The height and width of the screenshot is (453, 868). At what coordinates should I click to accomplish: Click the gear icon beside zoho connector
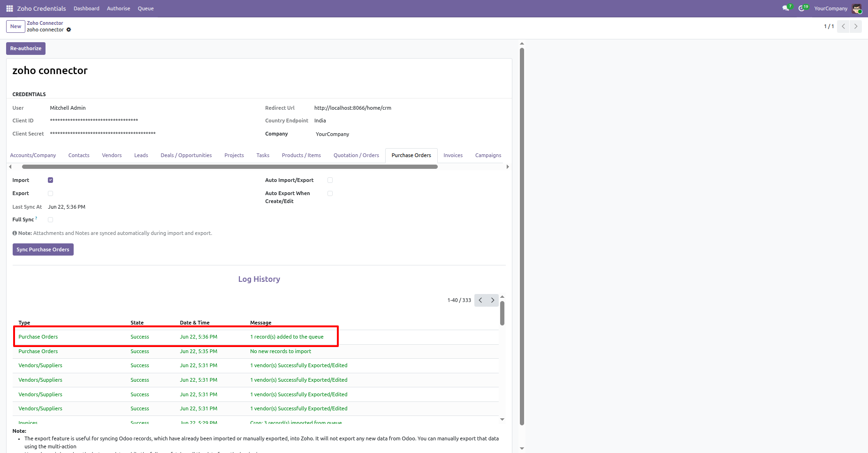(69, 30)
